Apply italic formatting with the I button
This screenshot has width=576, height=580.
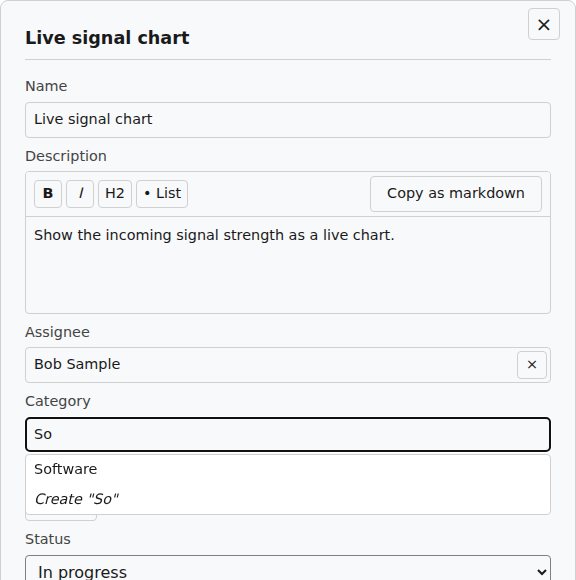[80, 194]
